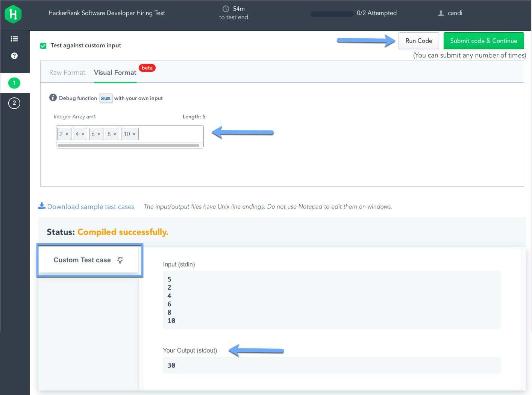Click the info icon beside Debug function
Image resolution: width=532 pixels, height=395 pixels.
tap(53, 98)
